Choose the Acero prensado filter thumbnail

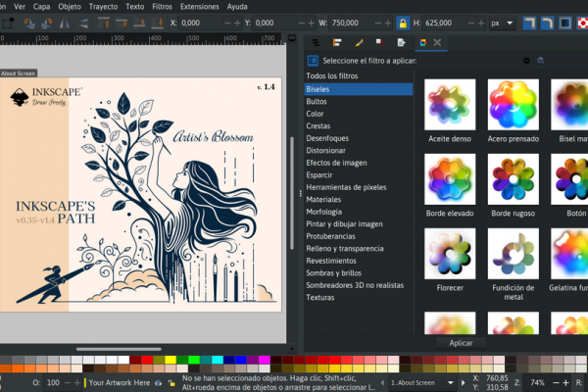513,105
